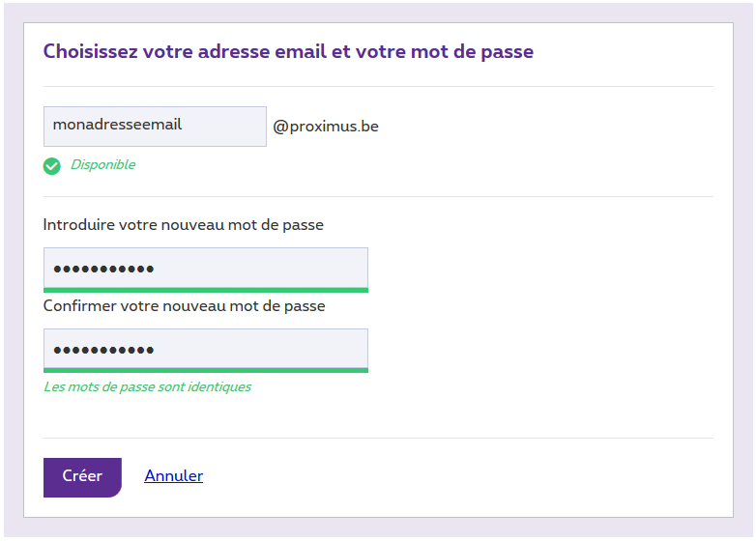Click the divider line above the 'Créer' button
The width and height of the screenshot is (756, 541).
378,438
